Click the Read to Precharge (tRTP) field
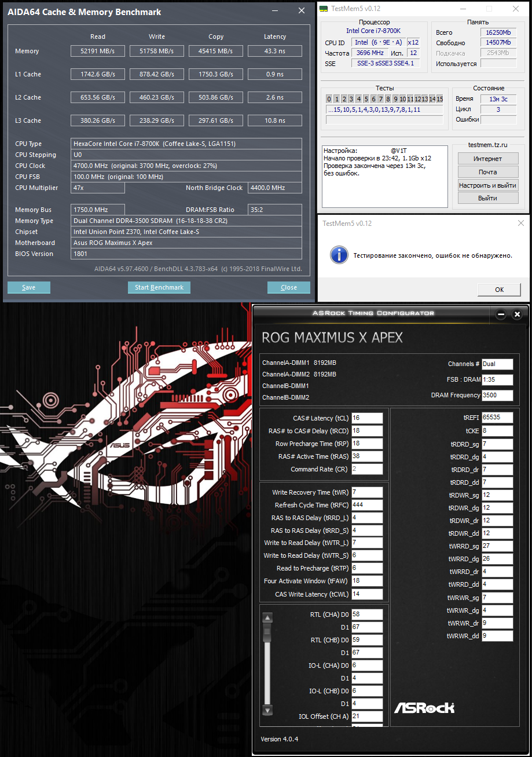532x757 pixels. tap(367, 568)
